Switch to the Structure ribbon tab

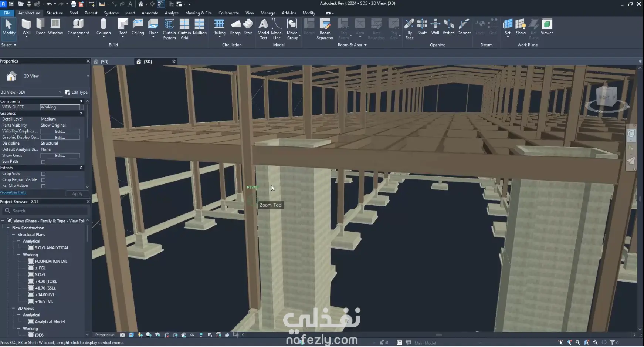coord(55,13)
